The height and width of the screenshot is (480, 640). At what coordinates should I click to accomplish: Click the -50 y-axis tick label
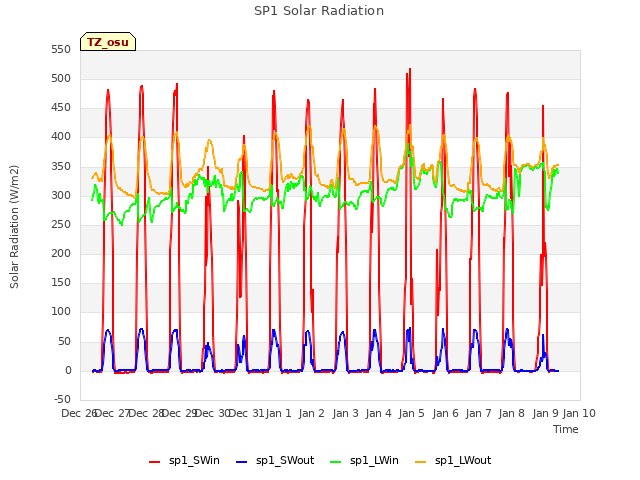point(62,399)
